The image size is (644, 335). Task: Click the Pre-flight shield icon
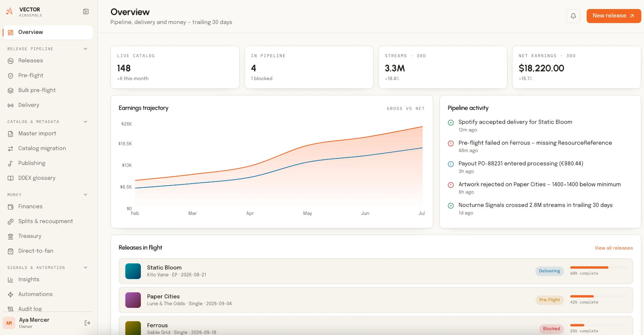[x=11, y=76]
